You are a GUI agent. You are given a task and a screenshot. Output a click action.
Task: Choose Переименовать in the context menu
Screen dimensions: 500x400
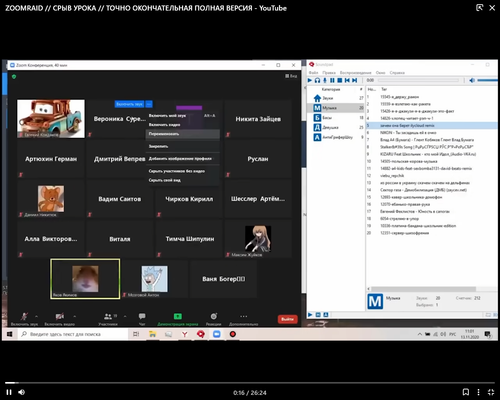pos(183,134)
